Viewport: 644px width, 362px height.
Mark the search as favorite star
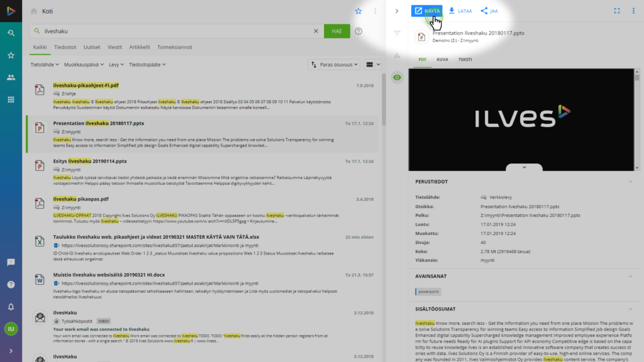tap(358, 11)
